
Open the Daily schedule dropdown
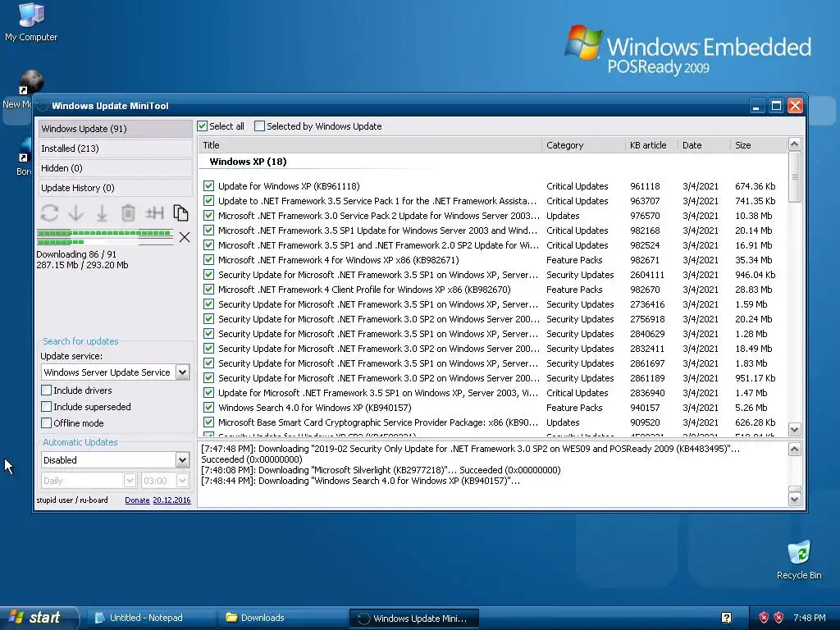130,481
